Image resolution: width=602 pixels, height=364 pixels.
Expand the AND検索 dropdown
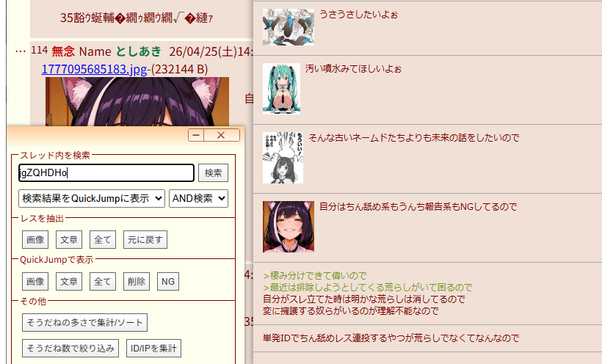click(x=198, y=198)
